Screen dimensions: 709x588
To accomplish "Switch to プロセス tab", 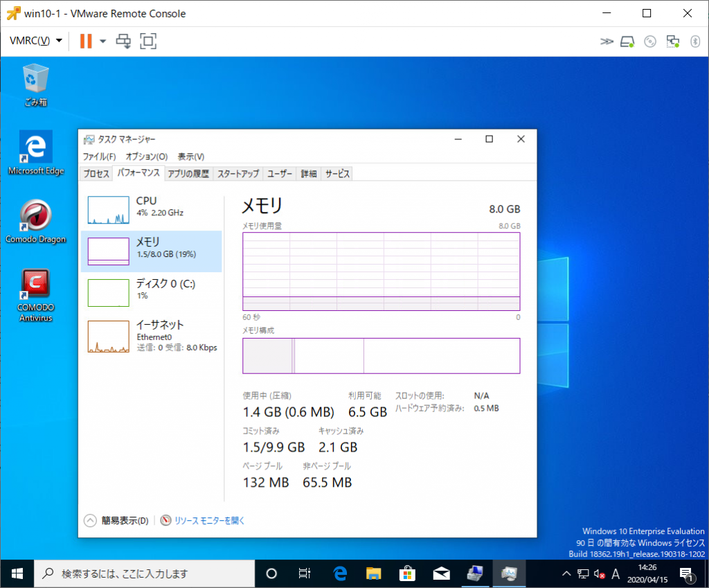I will pyautogui.click(x=96, y=174).
